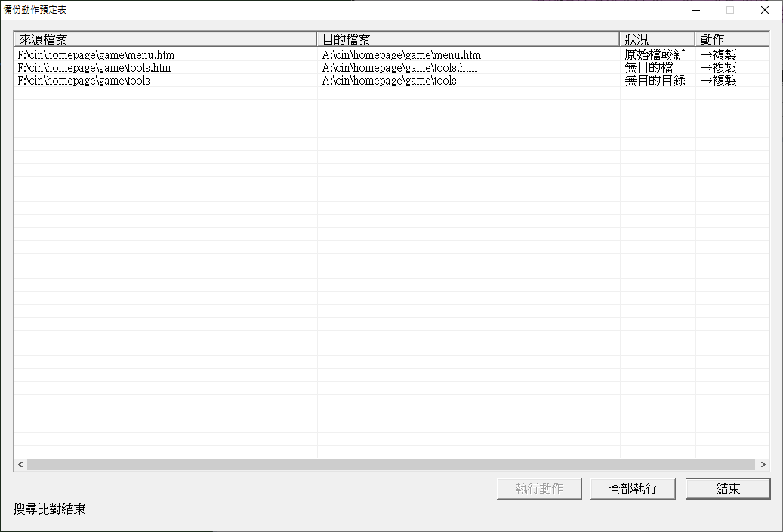Click destination folder A:\cin\homepage\game\tools
Viewport: 783px width, 532px height.
(389, 81)
